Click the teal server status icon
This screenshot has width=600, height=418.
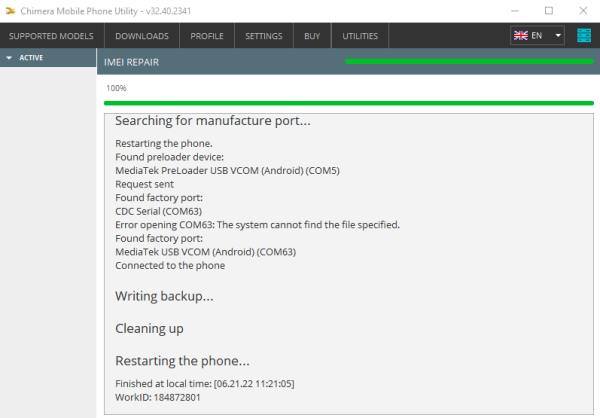point(584,36)
